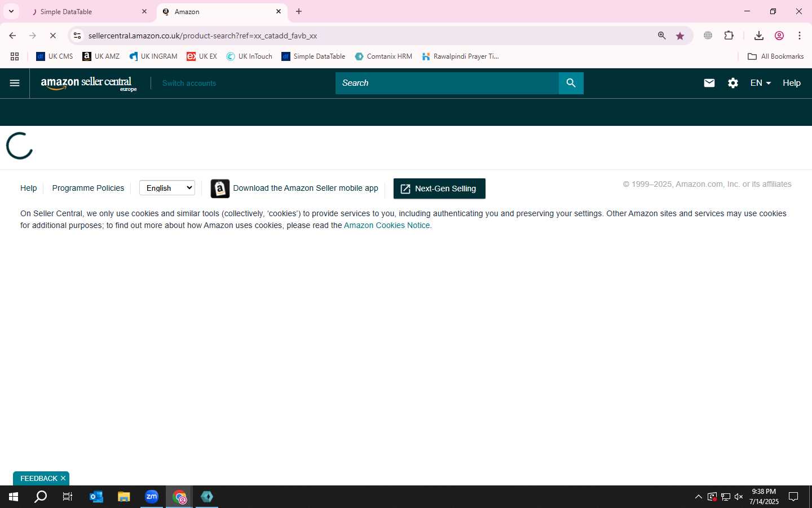Open Zoom from the taskbar
Image resolution: width=812 pixels, height=508 pixels.
152,497
